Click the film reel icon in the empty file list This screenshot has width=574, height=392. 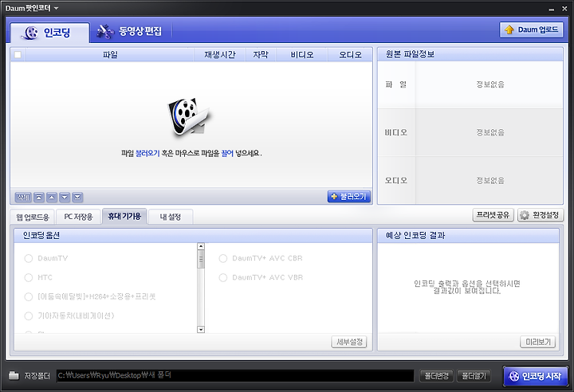188,117
